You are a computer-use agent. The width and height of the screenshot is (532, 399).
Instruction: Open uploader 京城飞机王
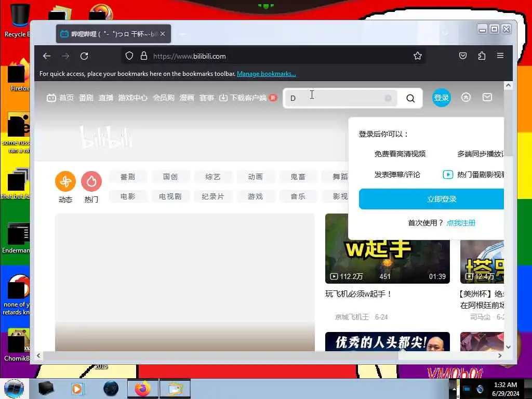pyautogui.click(x=352, y=317)
